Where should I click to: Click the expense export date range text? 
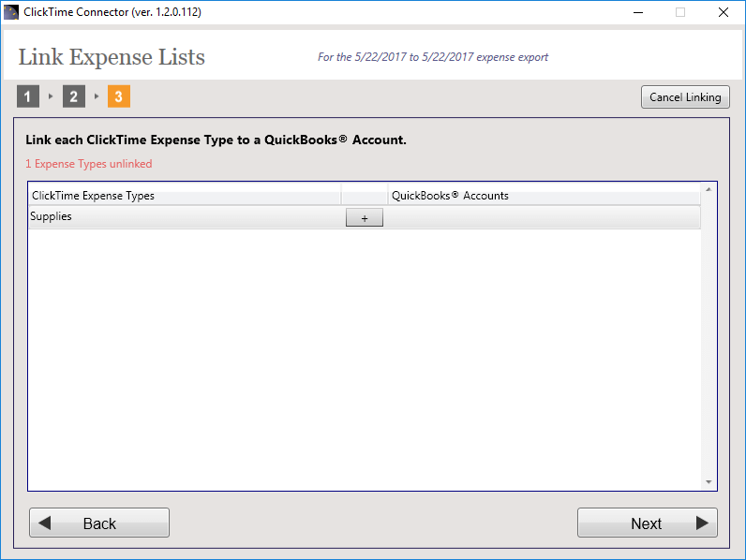click(433, 57)
